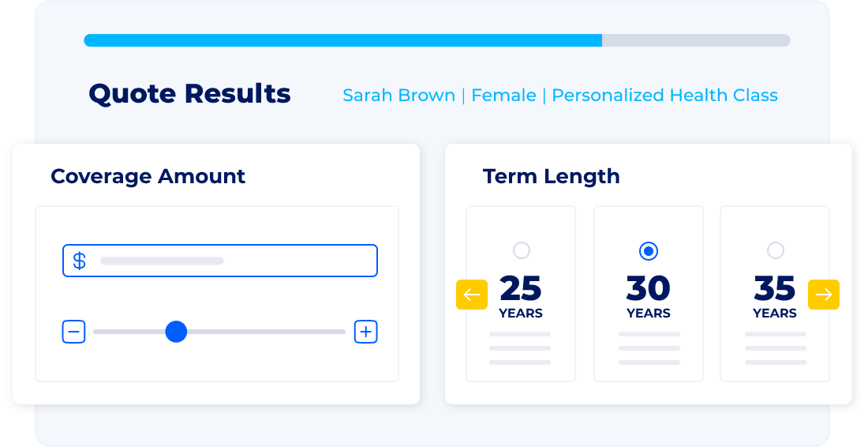This screenshot has height=447, width=868.
Task: Select the 30 years radio button
Action: [649, 250]
